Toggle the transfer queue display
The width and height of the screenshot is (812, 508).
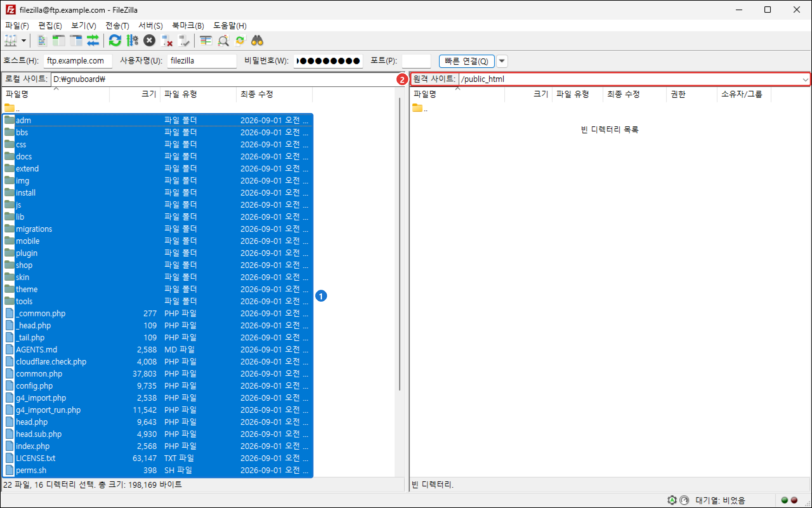(93, 41)
